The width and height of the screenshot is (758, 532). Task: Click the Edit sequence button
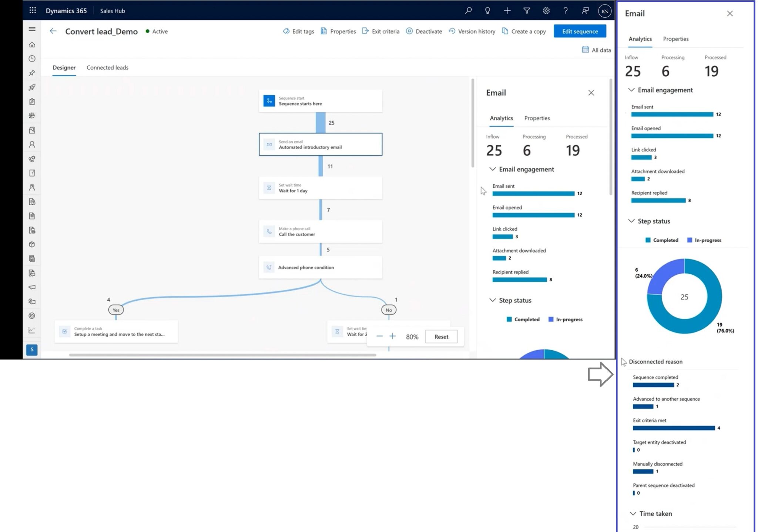pos(580,31)
